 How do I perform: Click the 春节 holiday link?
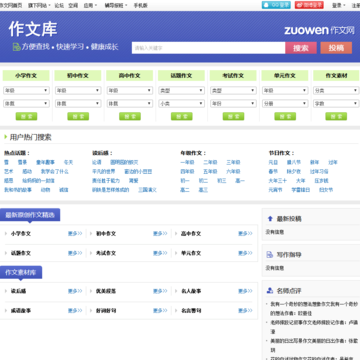coord(273,172)
